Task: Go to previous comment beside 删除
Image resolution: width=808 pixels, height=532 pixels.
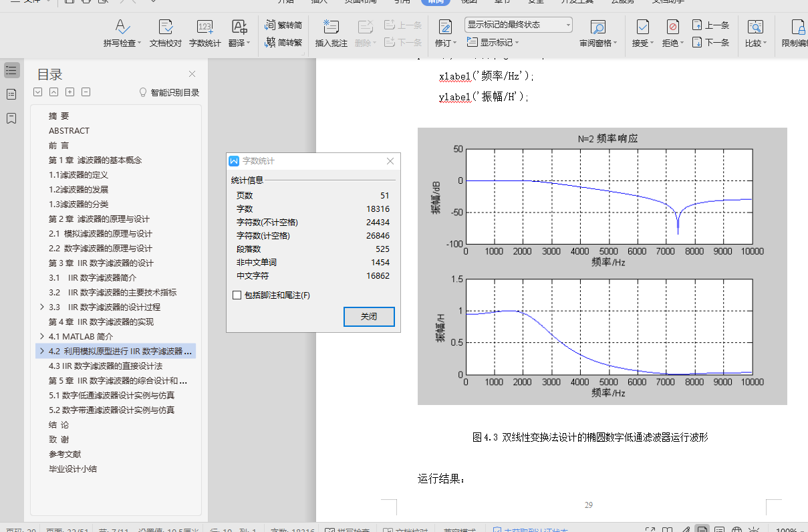Action: coord(403,25)
